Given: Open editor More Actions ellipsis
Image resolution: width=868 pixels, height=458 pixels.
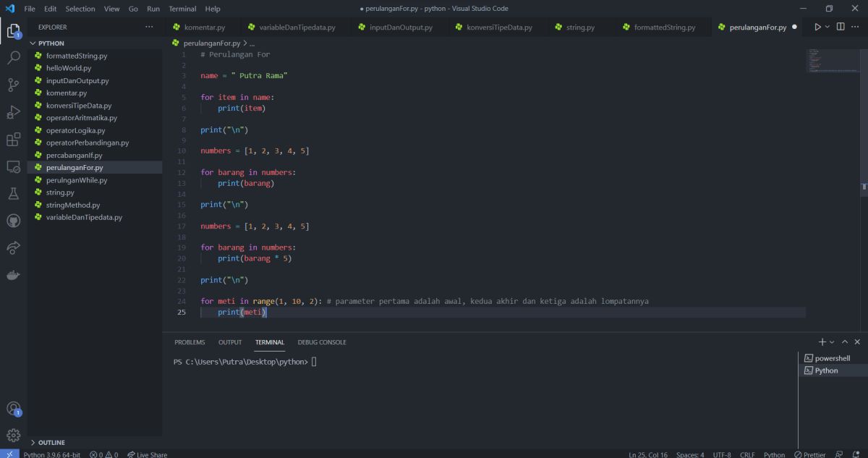Looking at the screenshot, I should (856, 27).
